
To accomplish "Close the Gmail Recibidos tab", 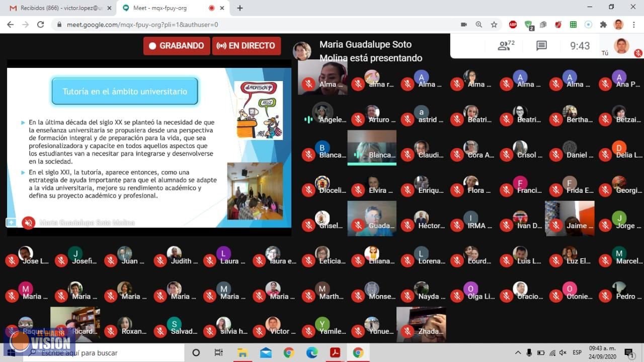I will point(109,8).
